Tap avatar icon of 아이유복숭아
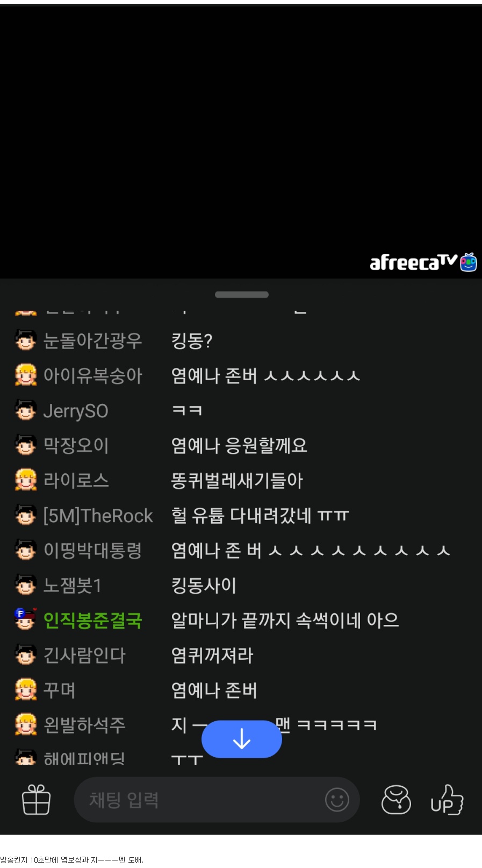Image resolution: width=482 pixels, height=868 pixels. tap(26, 375)
